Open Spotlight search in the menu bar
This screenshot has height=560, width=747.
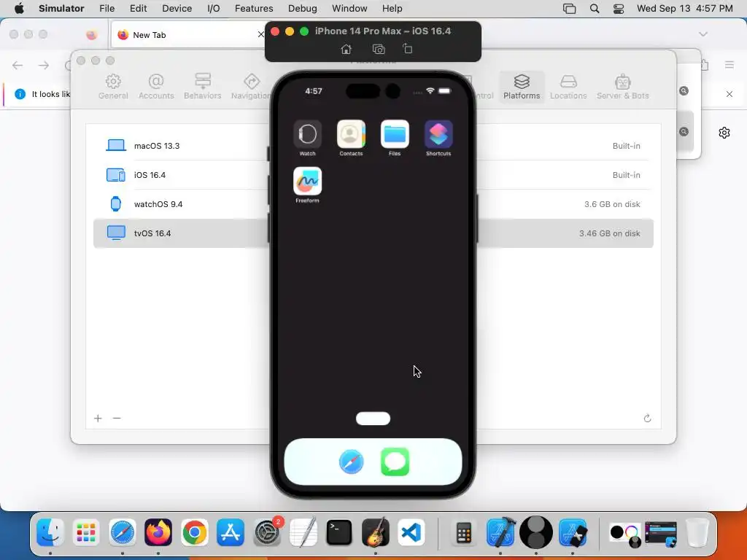pyautogui.click(x=594, y=9)
